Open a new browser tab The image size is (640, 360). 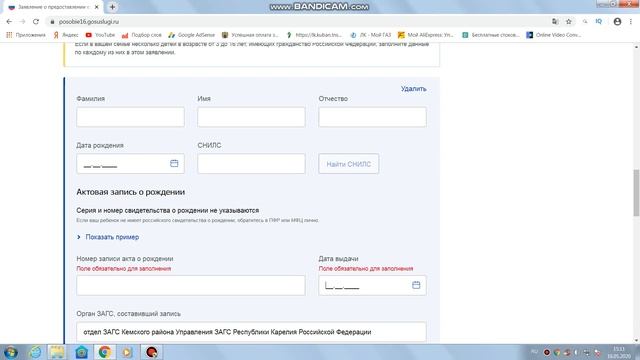click(112, 7)
